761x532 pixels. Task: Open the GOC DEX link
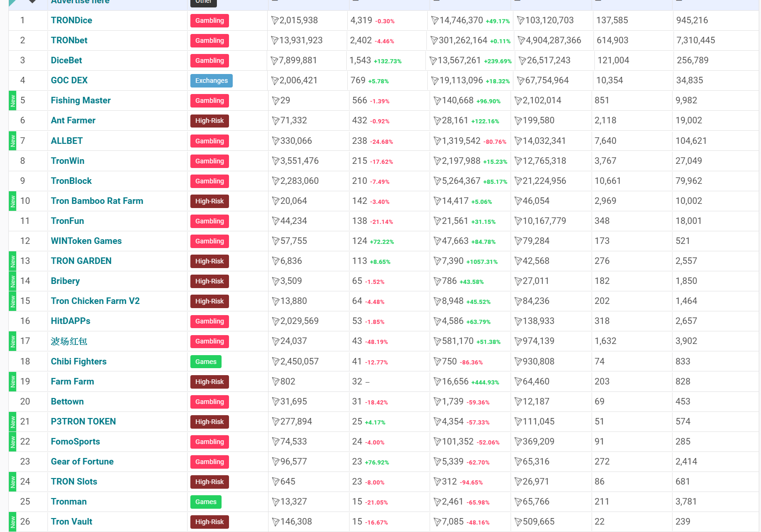tap(69, 81)
